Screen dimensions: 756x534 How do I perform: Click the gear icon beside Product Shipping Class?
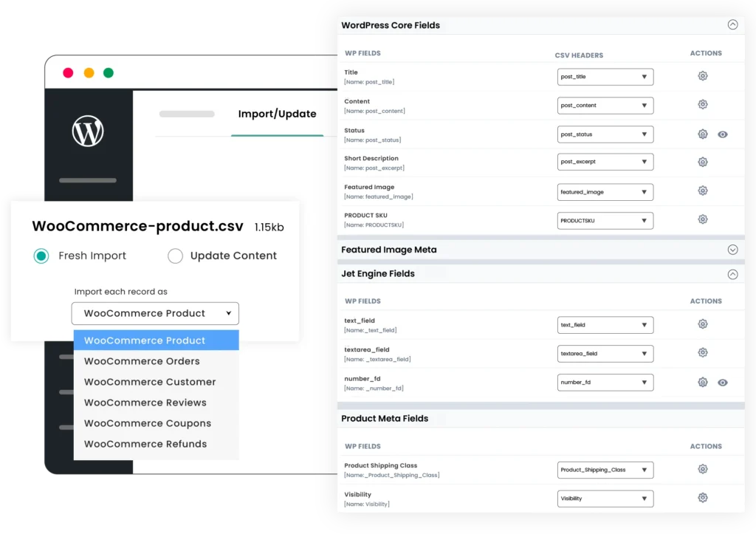702,469
